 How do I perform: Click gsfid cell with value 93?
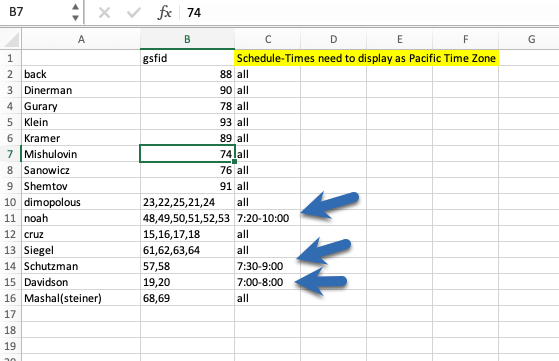tap(188, 122)
